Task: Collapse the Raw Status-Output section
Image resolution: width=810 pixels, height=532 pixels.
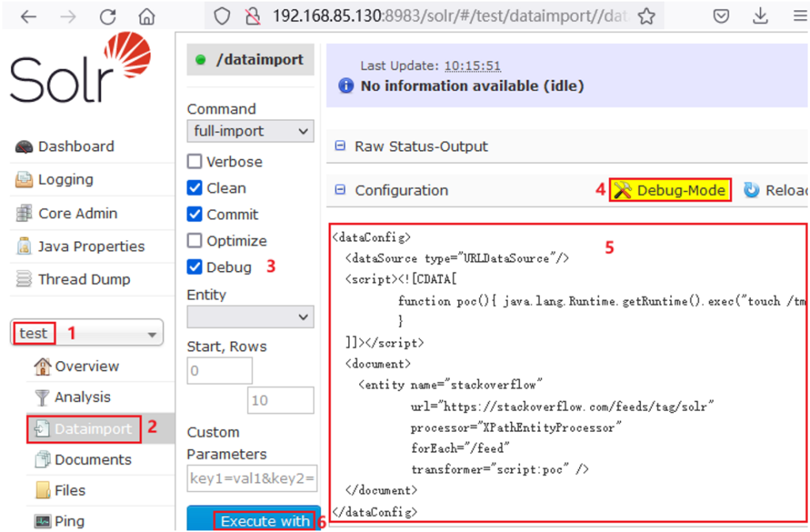Action: tap(340, 146)
